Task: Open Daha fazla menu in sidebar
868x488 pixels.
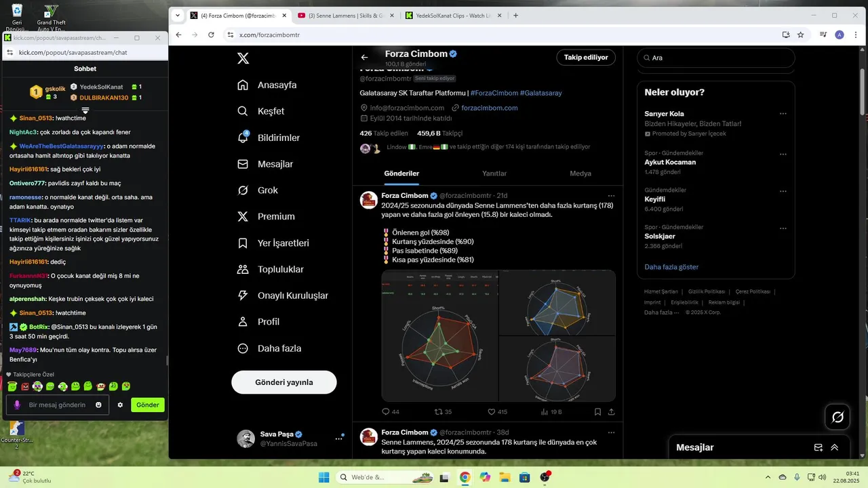Action: 269,348
